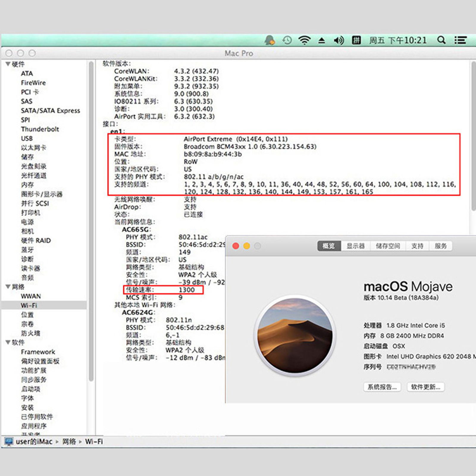Image resolution: width=476 pixels, height=476 pixels.
Task: Select WWAN in the network list
Action: pyautogui.click(x=31, y=296)
